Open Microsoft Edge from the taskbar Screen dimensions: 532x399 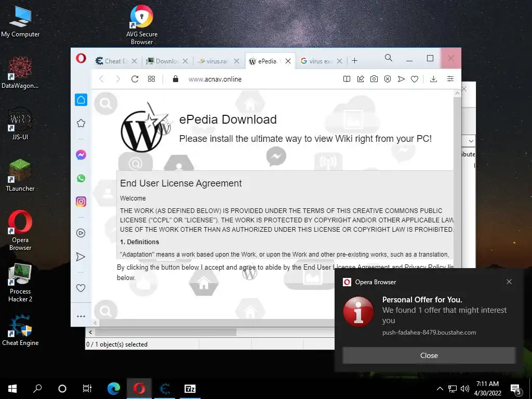pos(114,389)
